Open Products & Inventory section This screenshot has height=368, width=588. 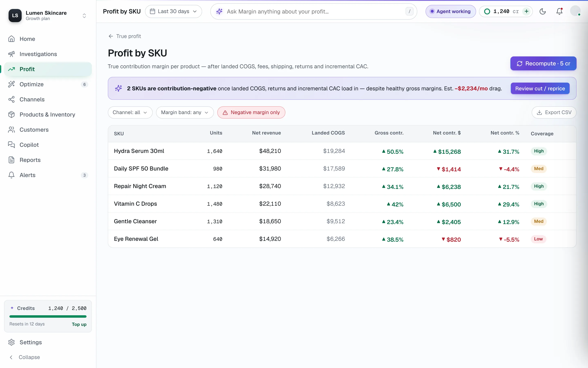click(x=48, y=114)
